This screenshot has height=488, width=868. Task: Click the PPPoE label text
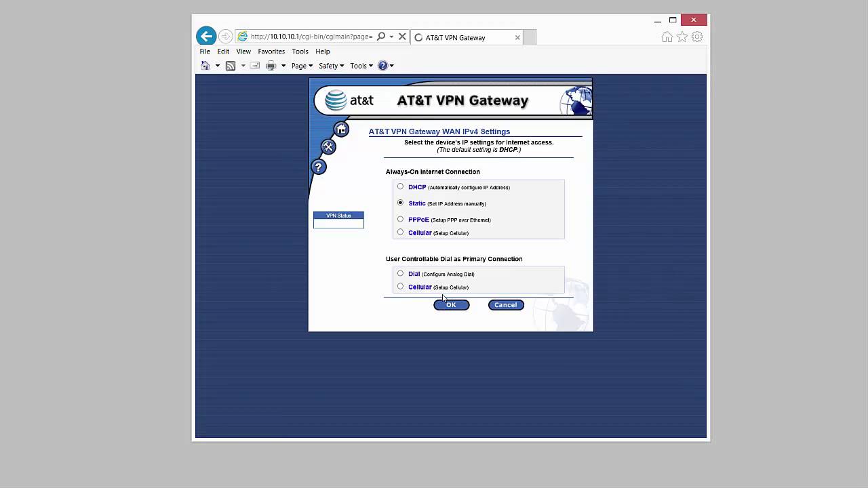tap(418, 220)
